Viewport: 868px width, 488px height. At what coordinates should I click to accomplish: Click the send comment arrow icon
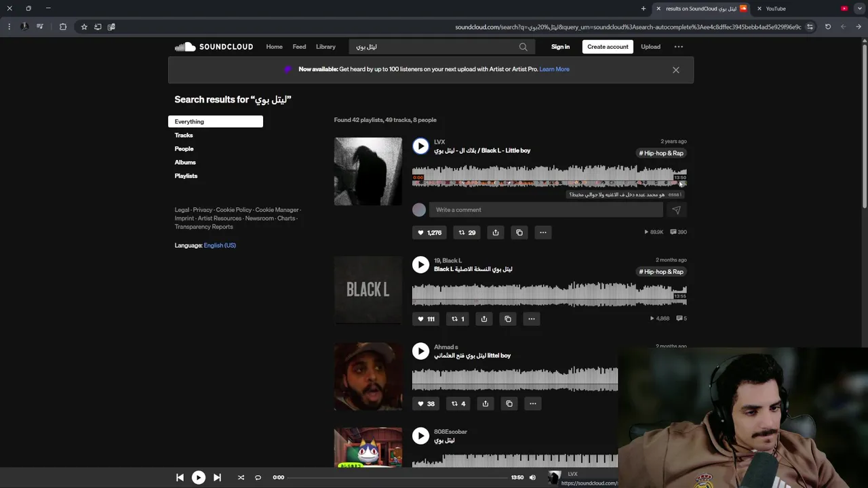point(676,210)
